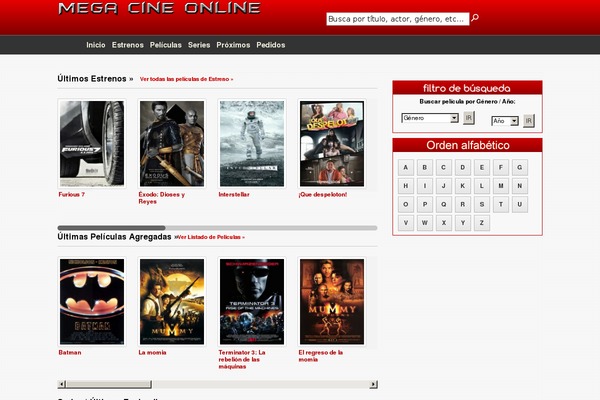Click the search by title field
This screenshot has height=400, width=600.
pyautogui.click(x=398, y=19)
